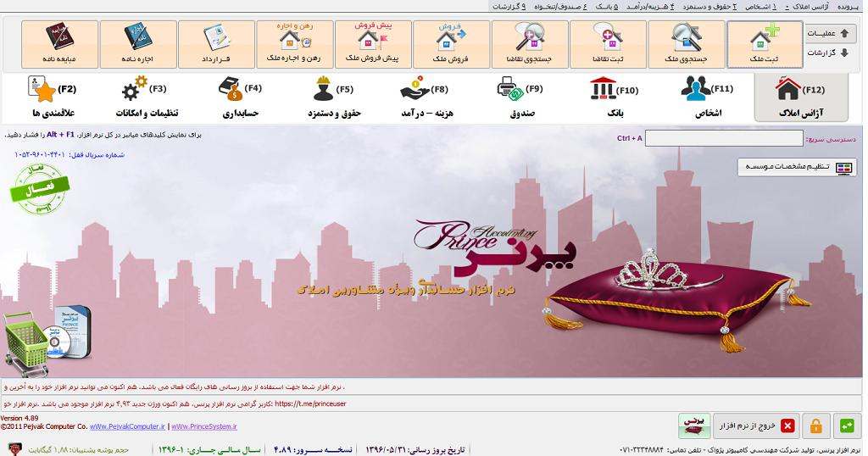This screenshot has width=868, height=456.
Task: Click the backup size حجم پوشه پشتیبان status text
Action: click(79, 450)
